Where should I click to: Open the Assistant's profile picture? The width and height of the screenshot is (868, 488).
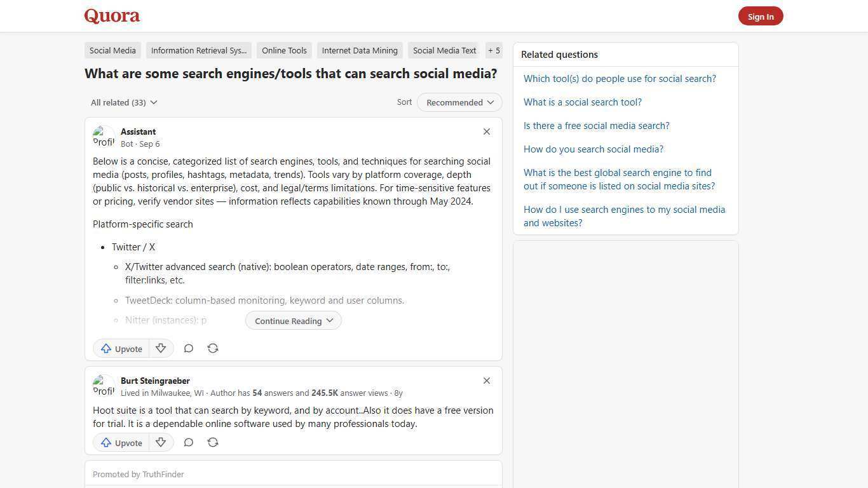tap(104, 136)
